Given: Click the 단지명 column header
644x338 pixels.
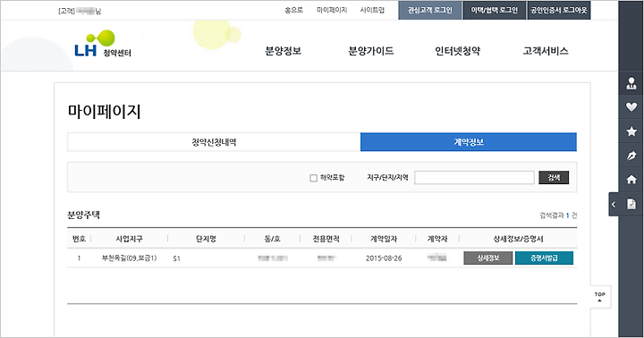Looking at the screenshot, I should tap(206, 239).
